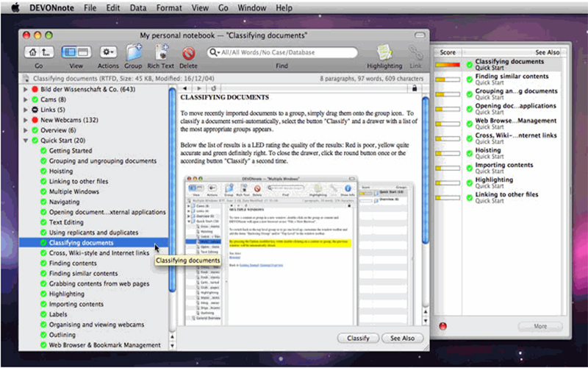
Task: Click the See Also column header
Action: pyautogui.click(x=548, y=52)
